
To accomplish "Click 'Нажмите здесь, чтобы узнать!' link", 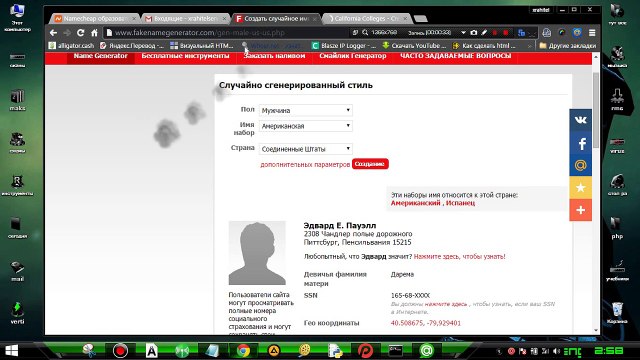I will click(x=460, y=257).
